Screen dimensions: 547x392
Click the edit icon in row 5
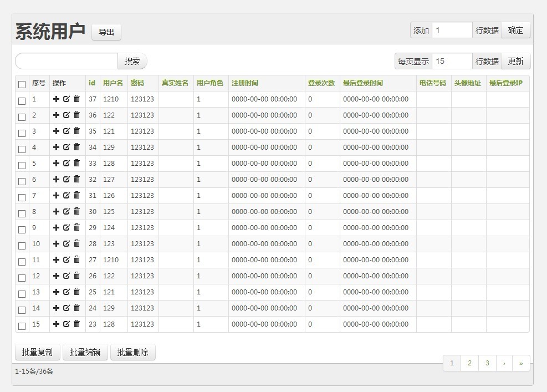67,164
